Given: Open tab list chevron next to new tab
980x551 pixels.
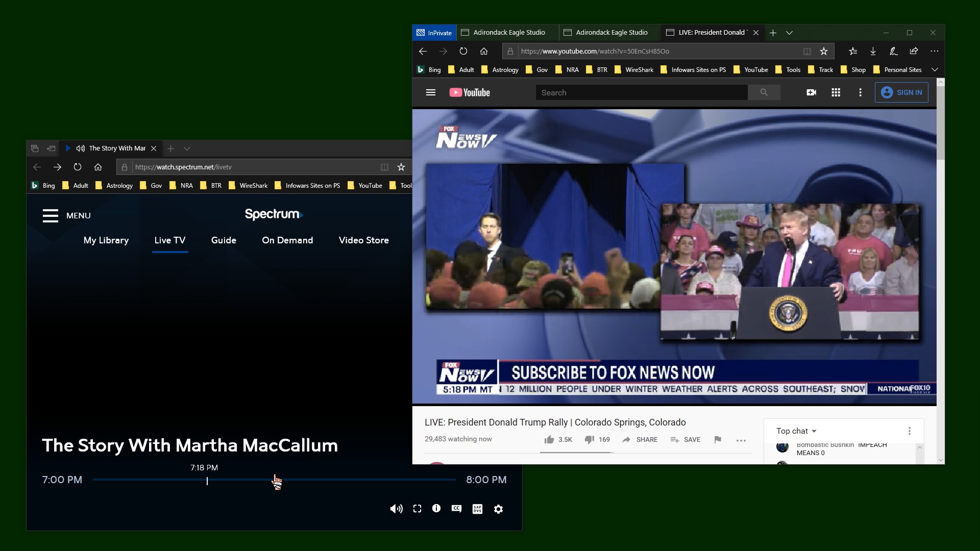Looking at the screenshot, I should pyautogui.click(x=789, y=33).
